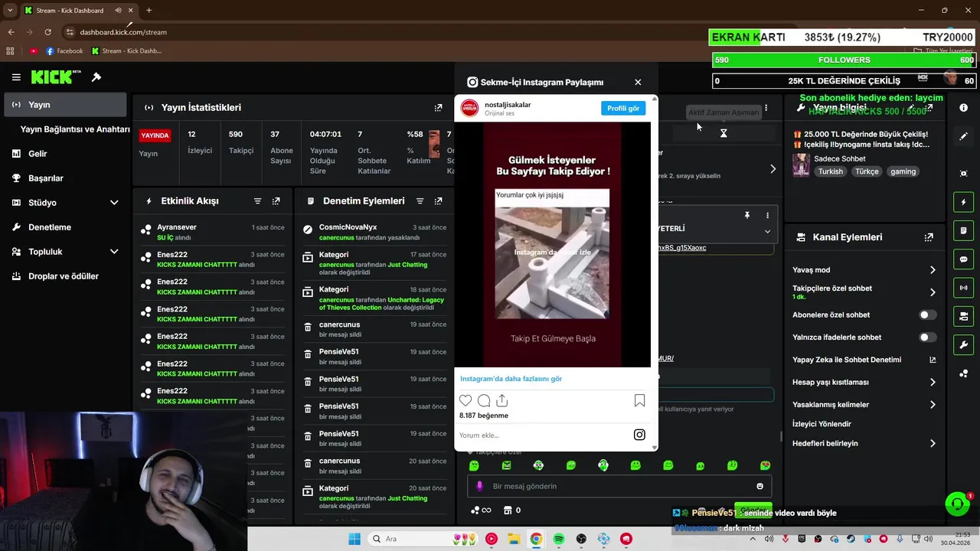Like the Instagram post with the heart
980x551 pixels.
point(465,400)
